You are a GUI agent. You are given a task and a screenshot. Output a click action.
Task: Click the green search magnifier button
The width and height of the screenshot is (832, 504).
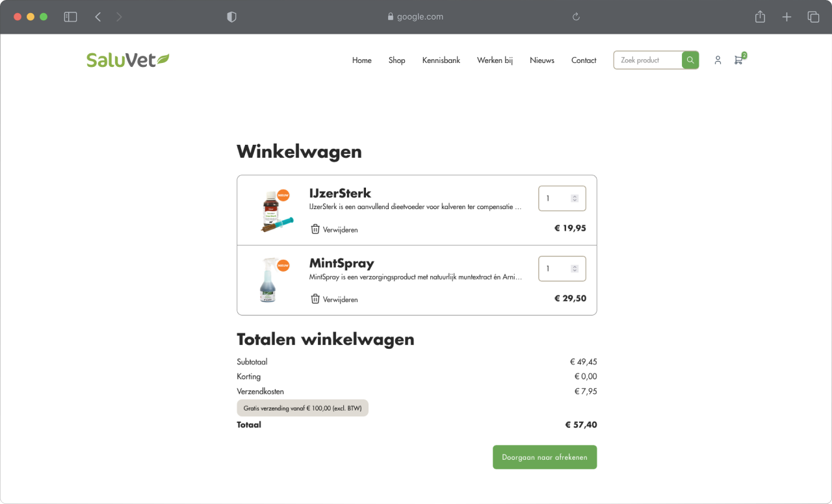click(690, 60)
